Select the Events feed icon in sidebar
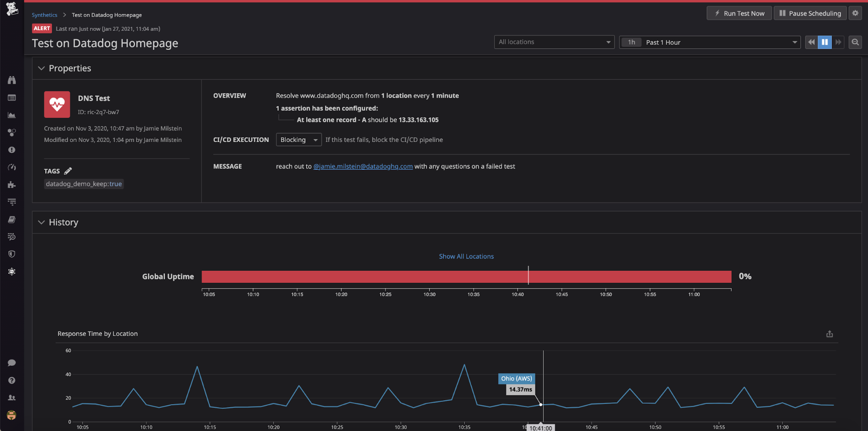Screen dimensions: 868x431 click(12, 98)
